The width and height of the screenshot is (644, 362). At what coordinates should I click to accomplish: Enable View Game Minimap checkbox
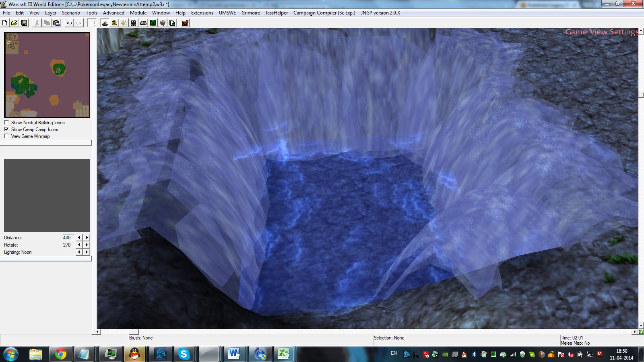tap(6, 136)
